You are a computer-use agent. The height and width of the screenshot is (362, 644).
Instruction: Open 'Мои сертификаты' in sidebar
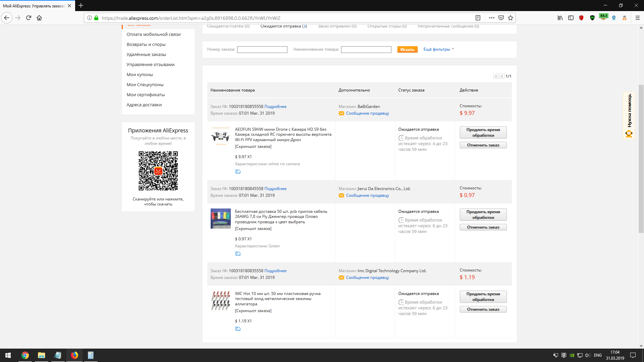tap(146, 95)
